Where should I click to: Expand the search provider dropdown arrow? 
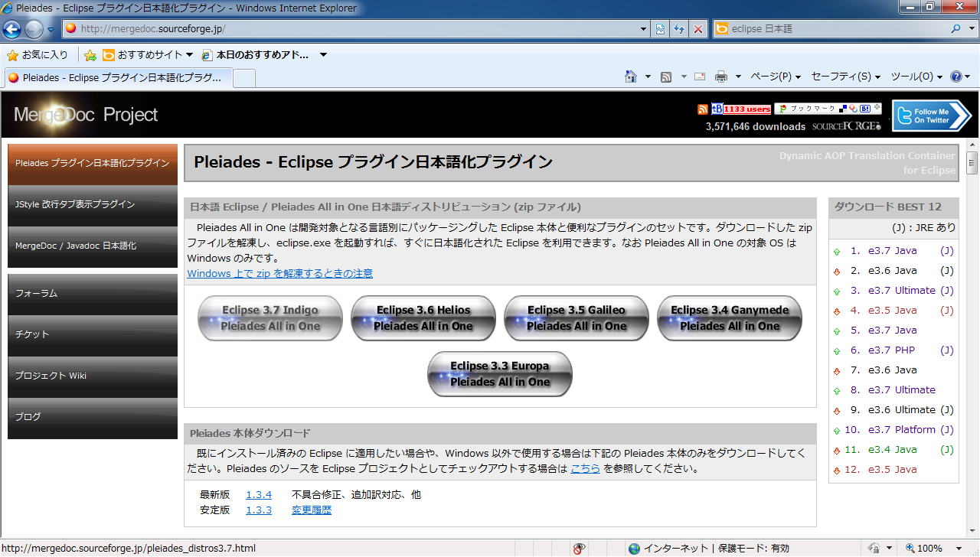(972, 29)
